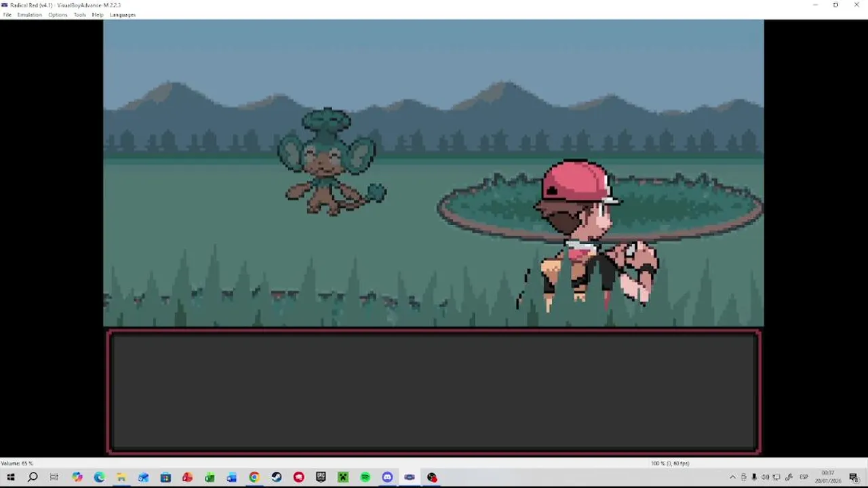Open the Mail app from the taskbar
Viewport: 868px width, 488px height.
(143, 477)
